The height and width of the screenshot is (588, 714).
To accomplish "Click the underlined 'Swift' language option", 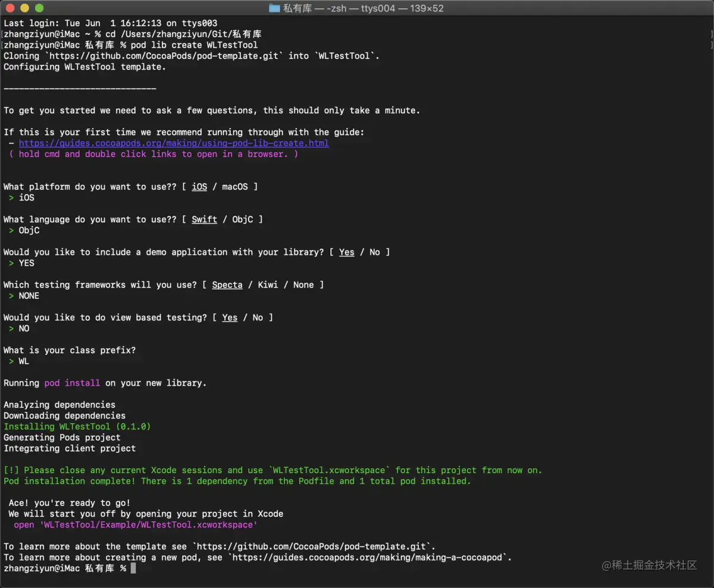I will [204, 219].
